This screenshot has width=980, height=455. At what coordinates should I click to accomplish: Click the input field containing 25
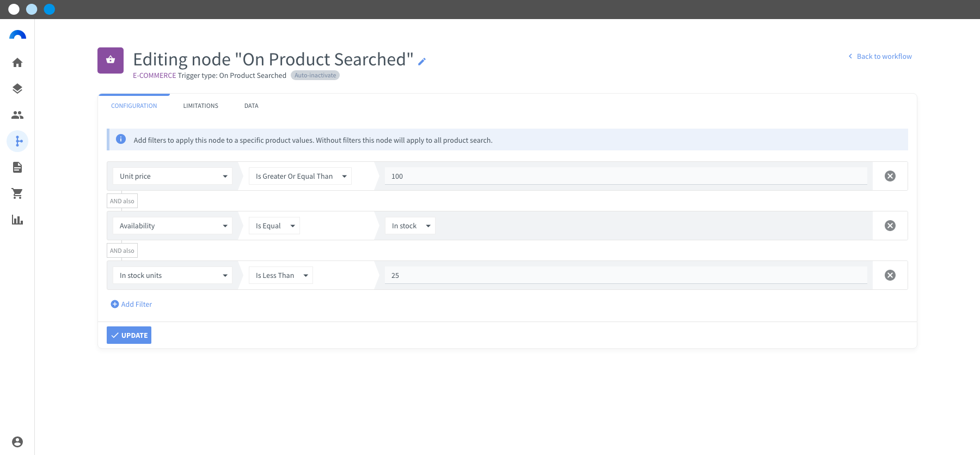[626, 275]
